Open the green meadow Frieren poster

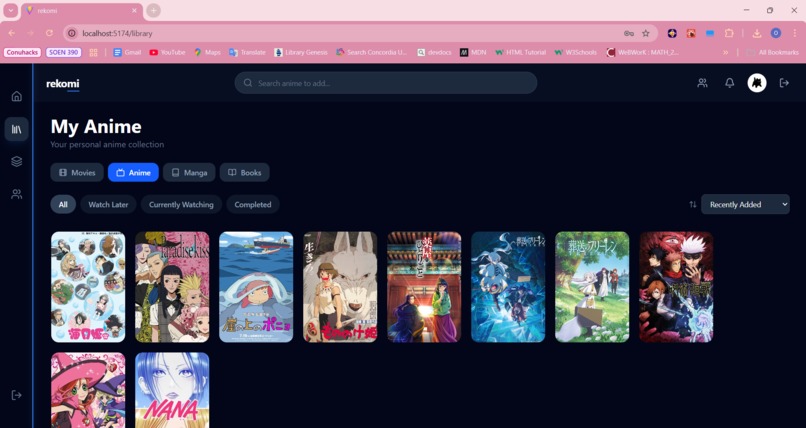592,287
